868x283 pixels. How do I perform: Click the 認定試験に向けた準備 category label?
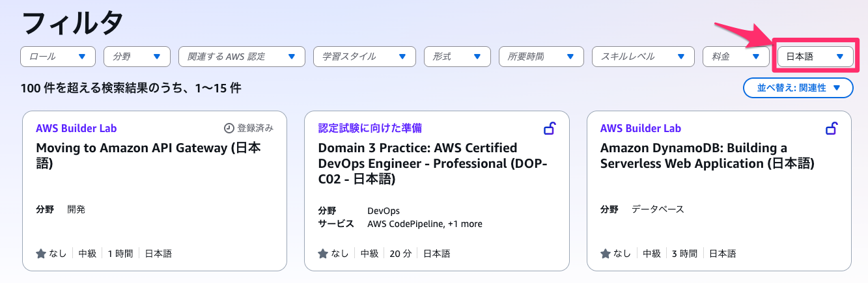point(370,128)
